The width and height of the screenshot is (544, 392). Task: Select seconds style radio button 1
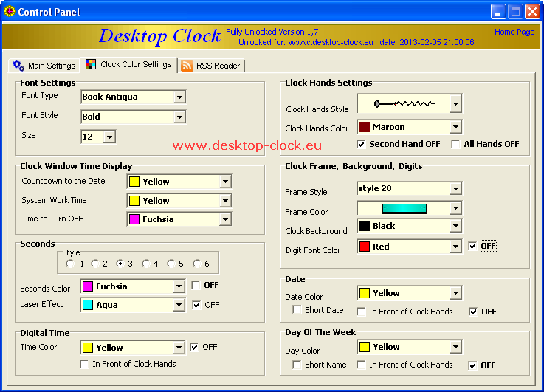pos(69,264)
